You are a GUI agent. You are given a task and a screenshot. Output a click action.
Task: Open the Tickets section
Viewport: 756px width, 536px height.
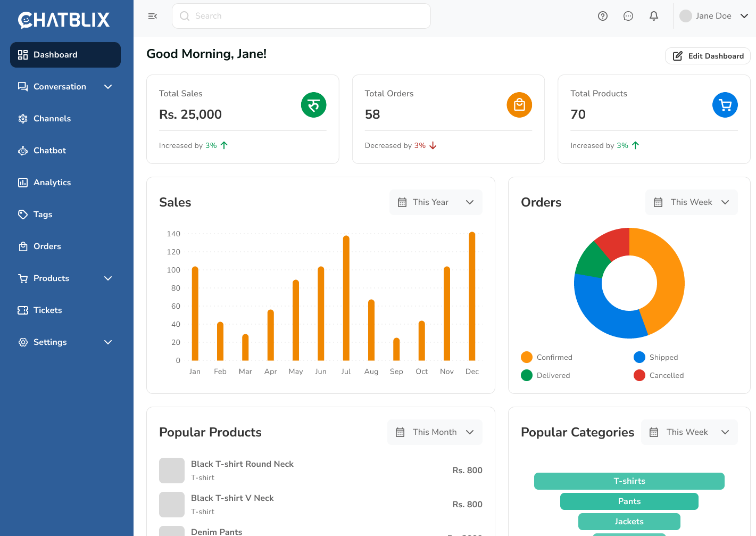tap(47, 310)
